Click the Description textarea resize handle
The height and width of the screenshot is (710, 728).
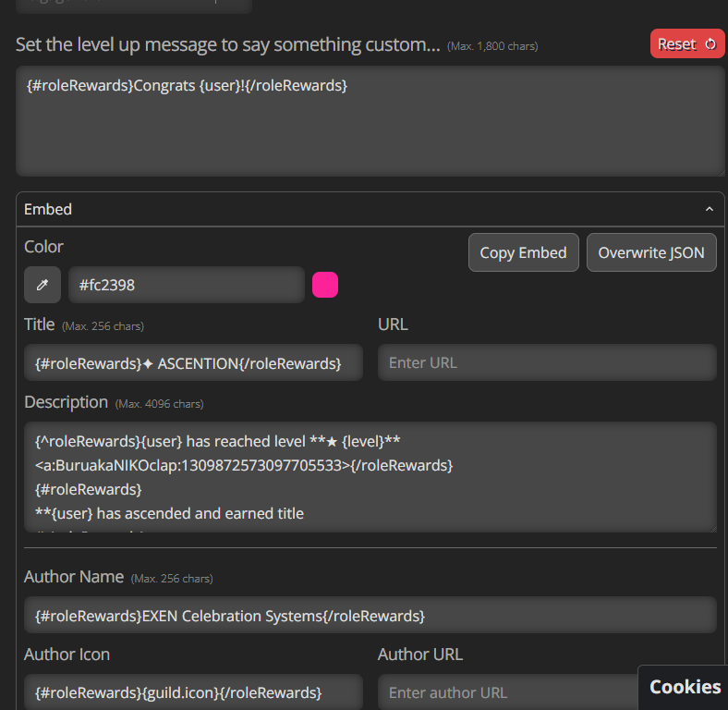coord(713,529)
